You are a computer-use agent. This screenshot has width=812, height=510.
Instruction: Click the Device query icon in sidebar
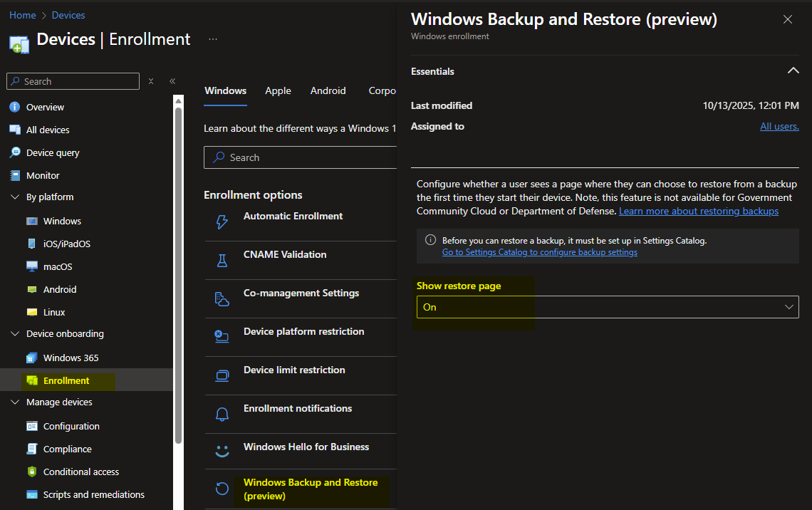point(15,152)
